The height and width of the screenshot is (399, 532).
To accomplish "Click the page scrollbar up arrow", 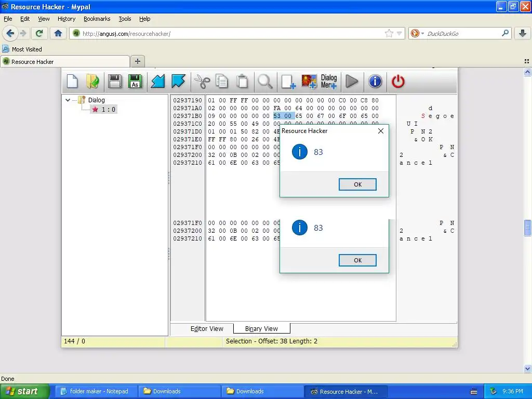I will [x=527, y=72].
